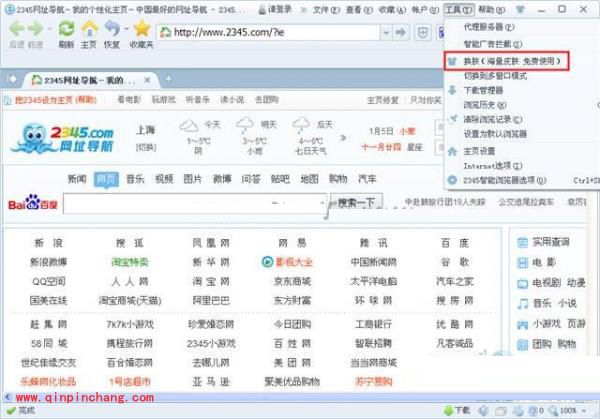Click the ad-block counter icon showing 0
Screen dimensions: 600x419
(533, 411)
